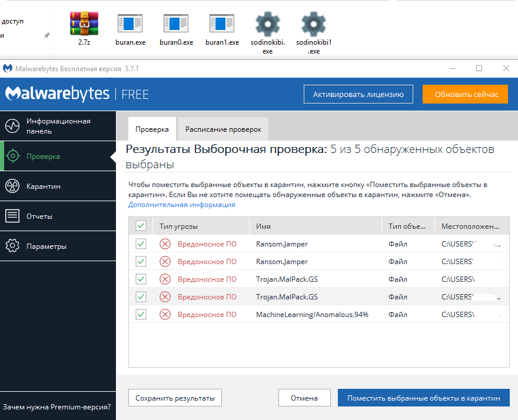Screen dimensions: 518x420
Task: Click the Карантин radiation icon
Action: [12, 186]
